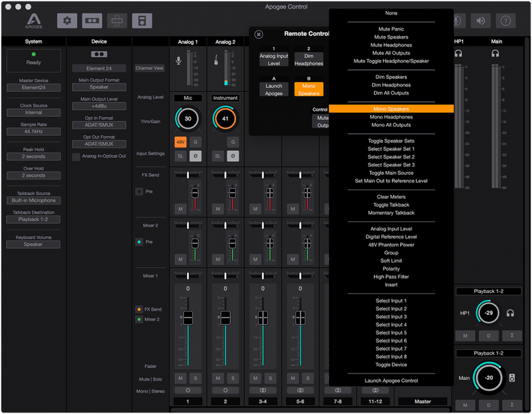Select Mono Headphones from the menu
Viewport: 532px width, 414px height.
click(391, 115)
